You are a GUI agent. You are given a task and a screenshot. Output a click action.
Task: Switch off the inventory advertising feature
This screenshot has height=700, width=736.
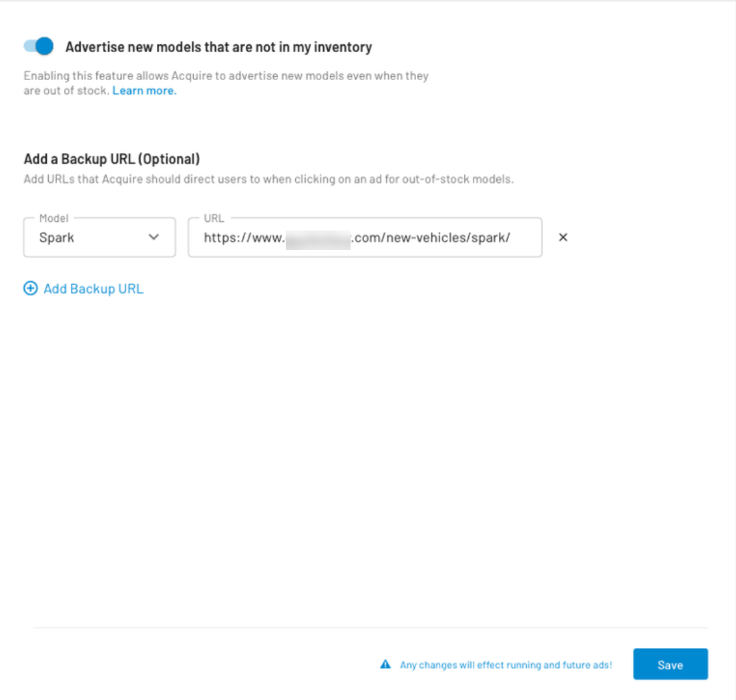point(38,47)
